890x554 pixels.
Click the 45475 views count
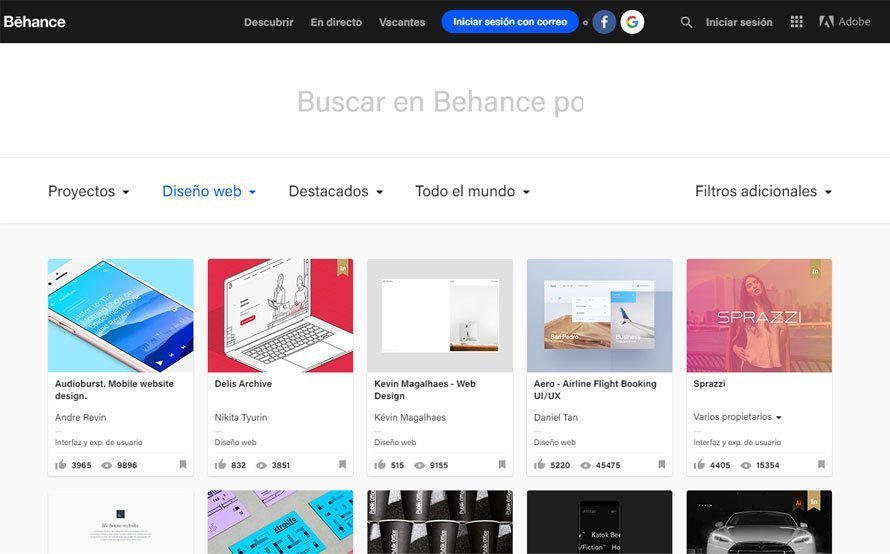[608, 465]
